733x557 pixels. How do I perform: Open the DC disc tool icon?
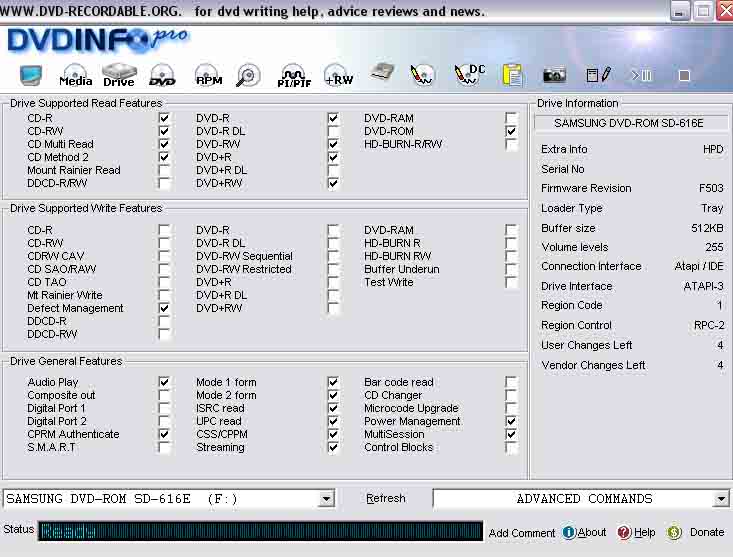click(x=470, y=75)
